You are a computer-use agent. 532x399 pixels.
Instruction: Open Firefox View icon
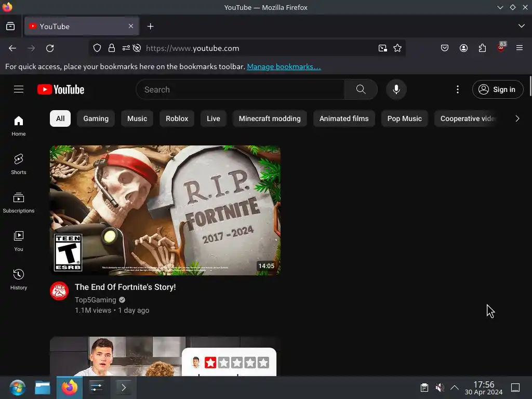pyautogui.click(x=10, y=26)
